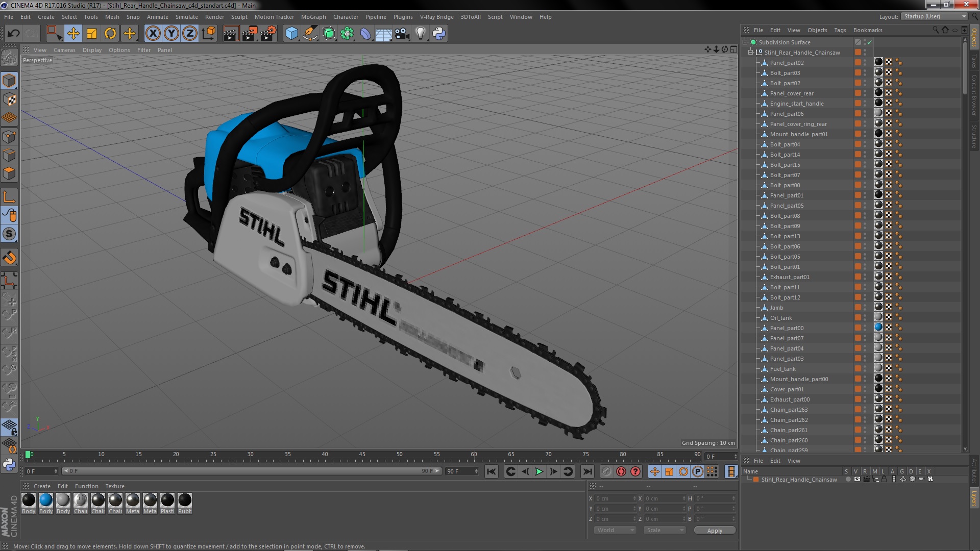Activate the Move tool in toolbar
The height and width of the screenshot is (551, 980).
[x=73, y=34]
